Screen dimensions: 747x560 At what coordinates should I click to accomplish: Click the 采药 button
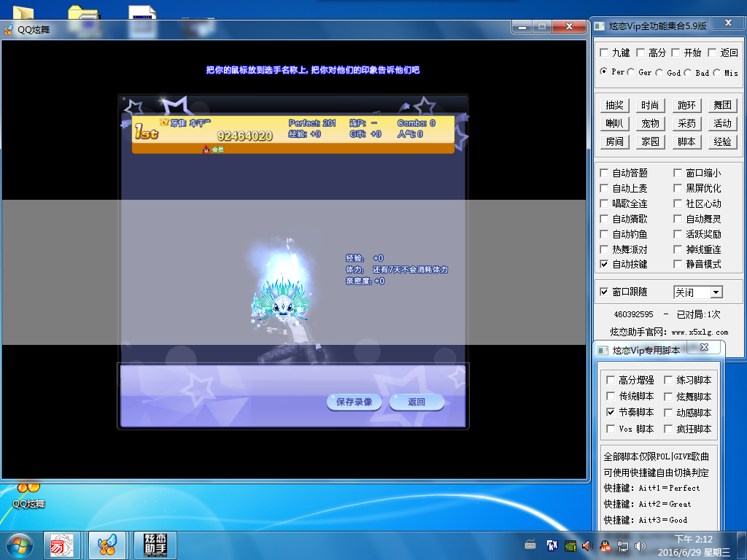click(686, 123)
